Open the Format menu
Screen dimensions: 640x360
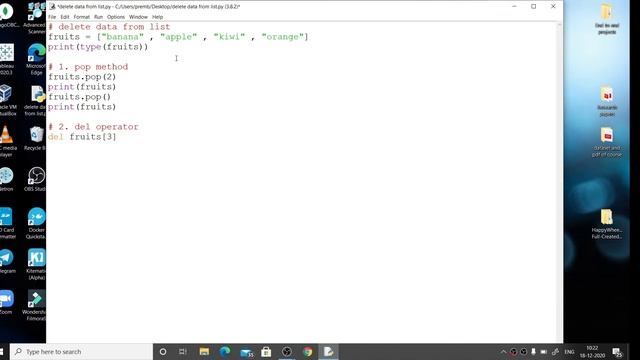pos(82,17)
